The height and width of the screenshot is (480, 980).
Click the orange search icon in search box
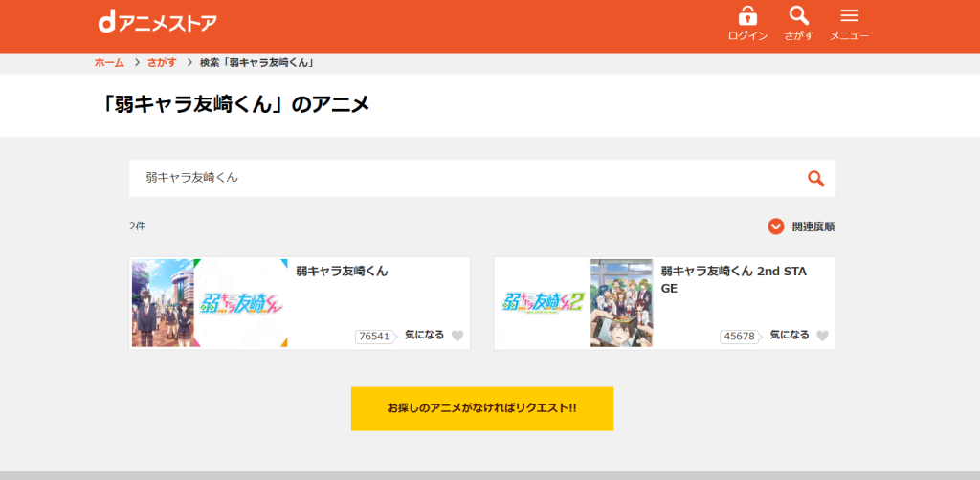(x=815, y=179)
